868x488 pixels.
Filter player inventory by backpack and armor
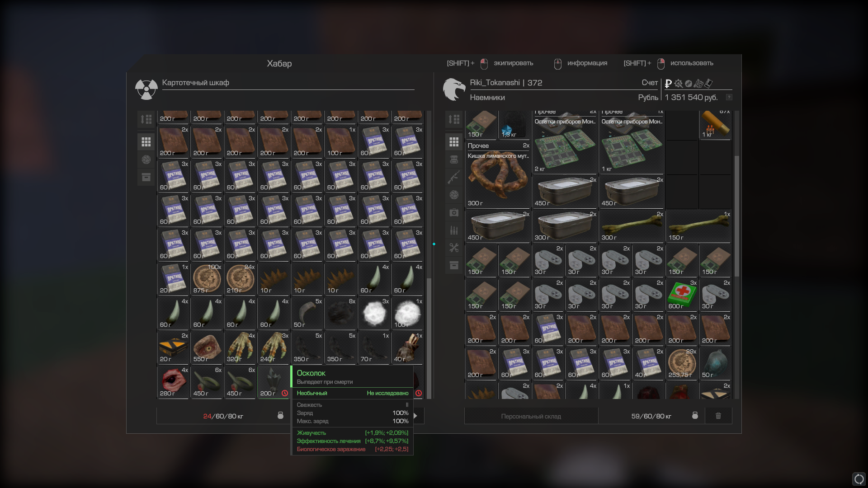point(454,160)
